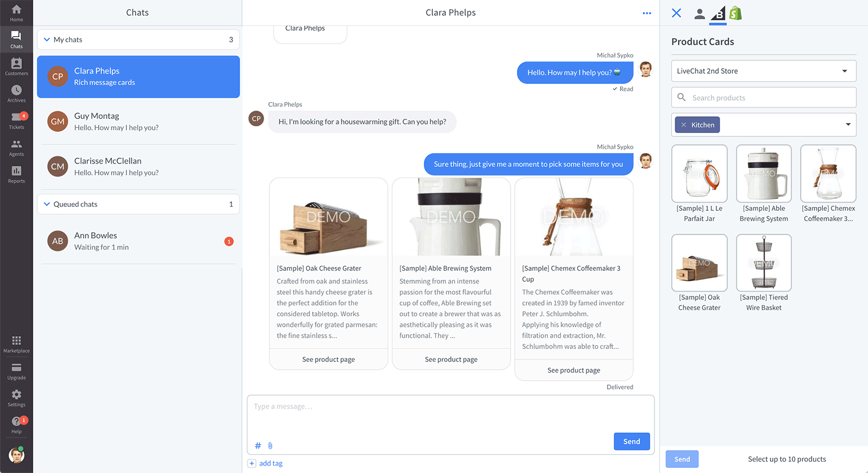Toggle selection of [Sample] 1 L Le Parfait Jar
The image size is (868, 473).
pos(699,173)
